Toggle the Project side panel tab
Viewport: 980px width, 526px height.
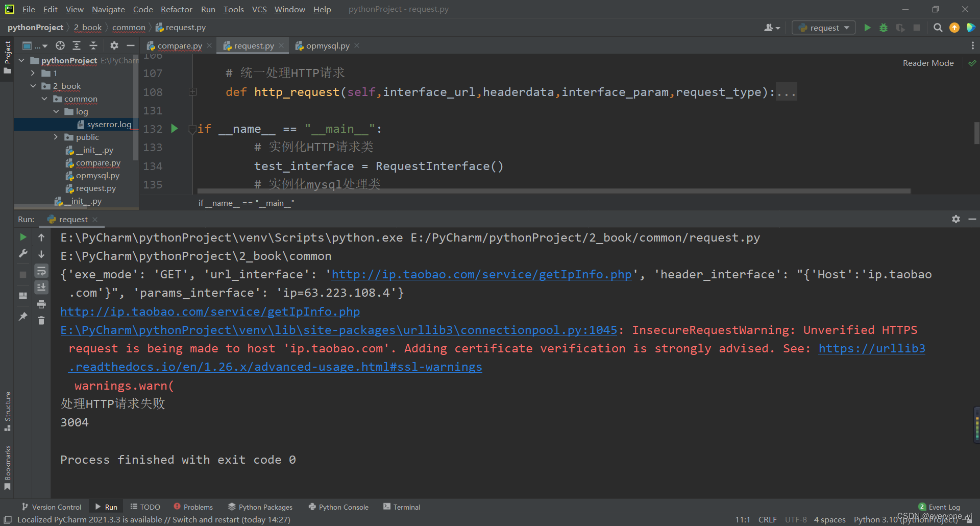pyautogui.click(x=7, y=57)
